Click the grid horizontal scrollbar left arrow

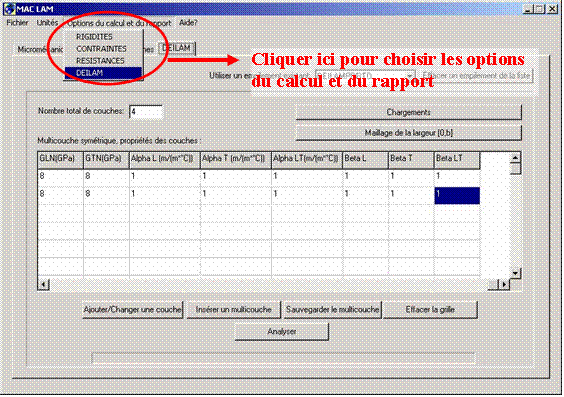tap(44, 284)
